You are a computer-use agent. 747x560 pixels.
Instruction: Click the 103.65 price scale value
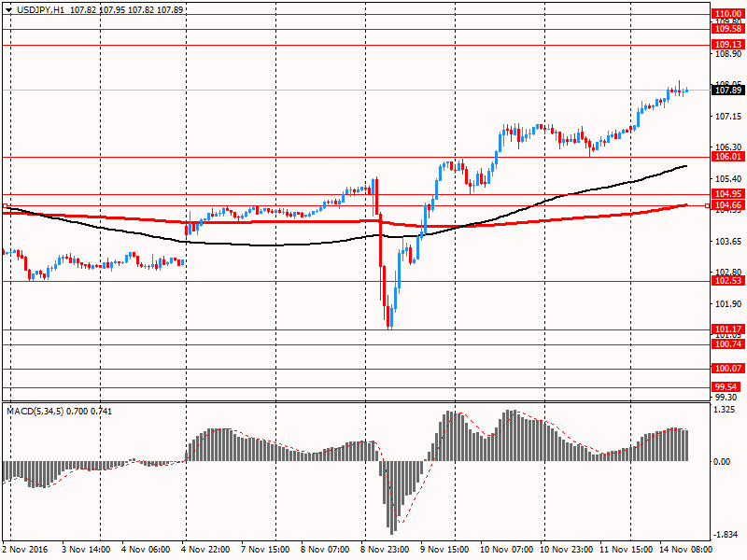tap(728, 242)
